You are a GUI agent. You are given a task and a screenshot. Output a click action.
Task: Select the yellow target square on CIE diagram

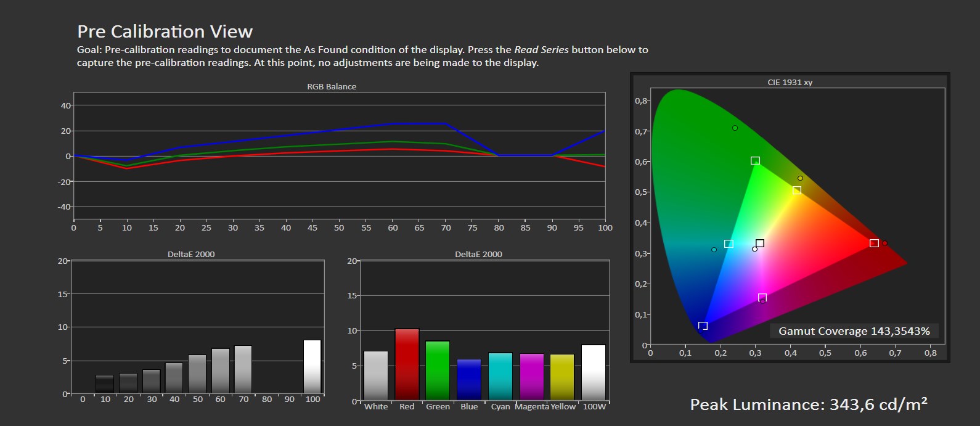click(796, 190)
